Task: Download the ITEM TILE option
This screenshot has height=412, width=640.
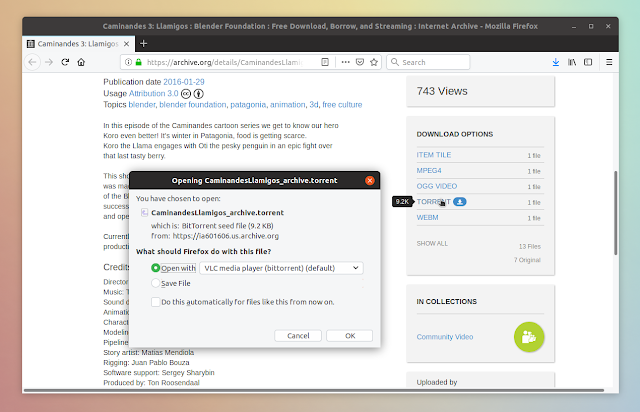Action: point(433,155)
